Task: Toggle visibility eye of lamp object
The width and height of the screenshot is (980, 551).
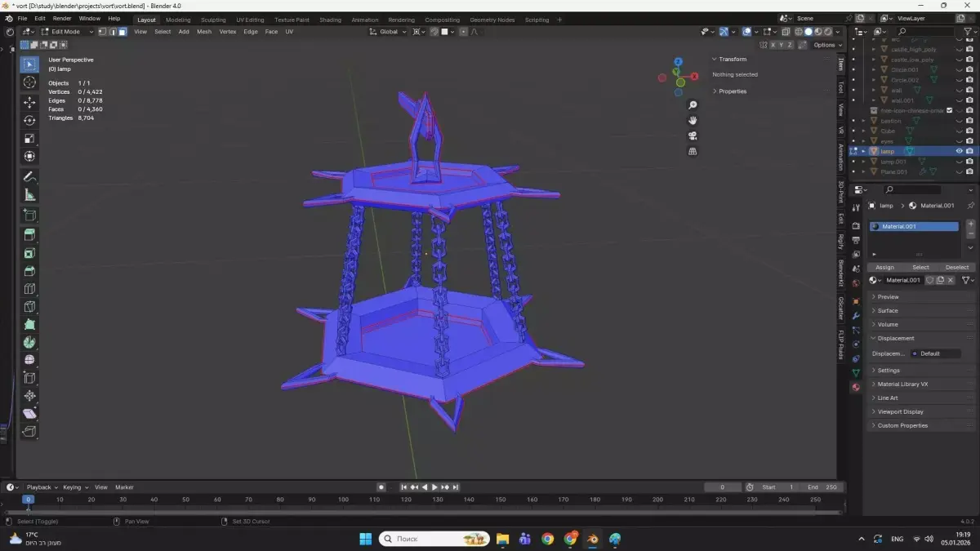Action: point(959,151)
